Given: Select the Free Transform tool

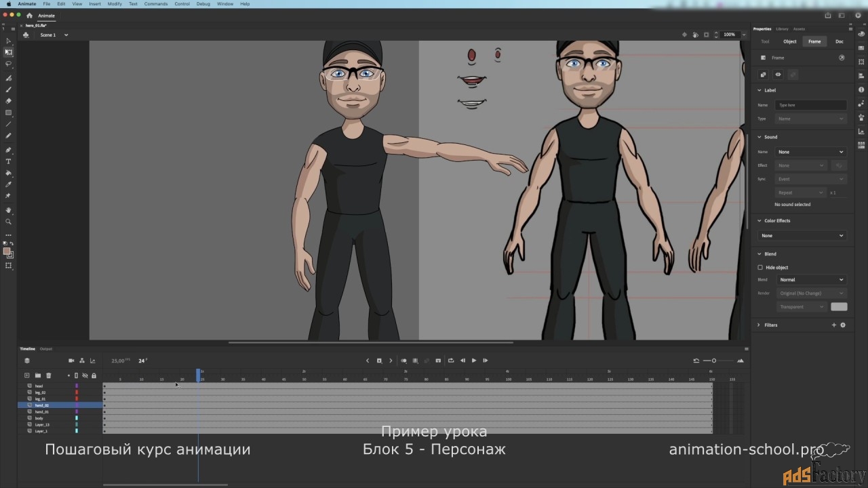Looking at the screenshot, I should tap(9, 52).
